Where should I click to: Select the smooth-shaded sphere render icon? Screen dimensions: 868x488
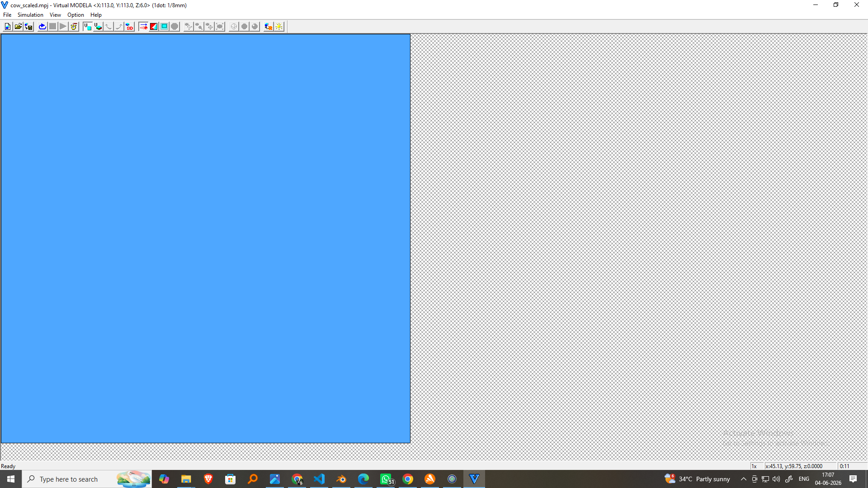pos(255,27)
